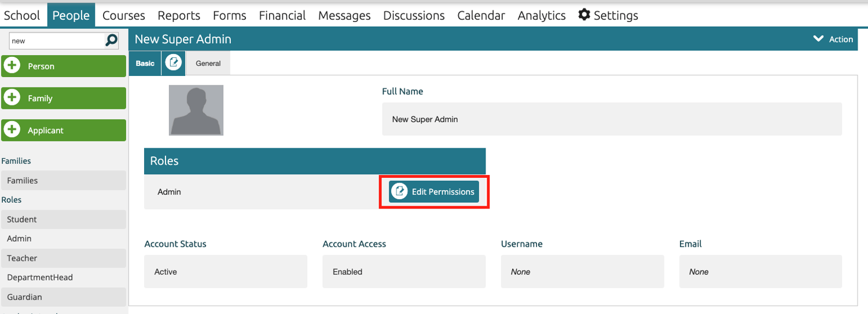Screen dimensions: 868x314
Task: Click the plus icon beside Applicant
Action: point(12,130)
